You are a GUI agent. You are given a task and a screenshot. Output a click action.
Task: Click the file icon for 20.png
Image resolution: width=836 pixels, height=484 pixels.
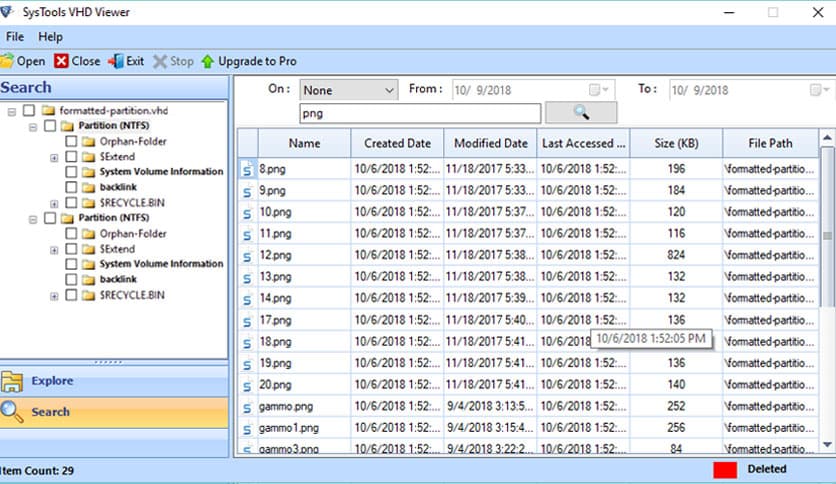click(247, 386)
